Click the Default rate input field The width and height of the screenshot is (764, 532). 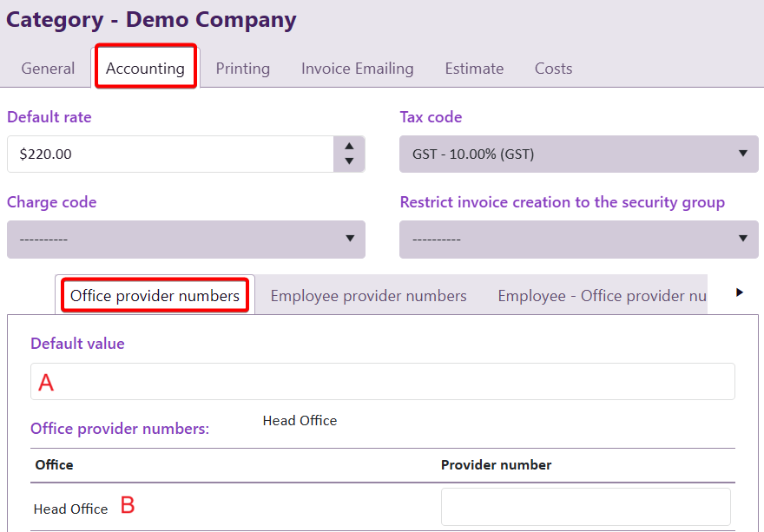(170, 154)
